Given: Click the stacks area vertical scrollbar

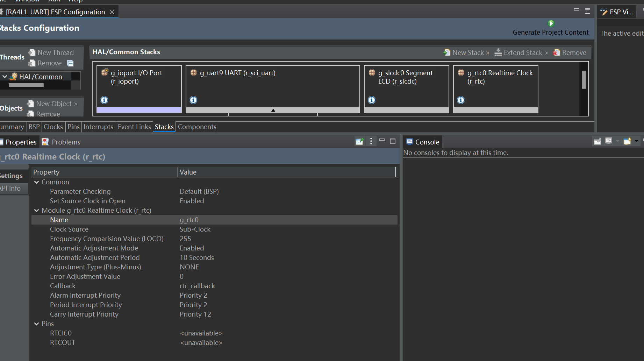Looking at the screenshot, I should point(584,80).
